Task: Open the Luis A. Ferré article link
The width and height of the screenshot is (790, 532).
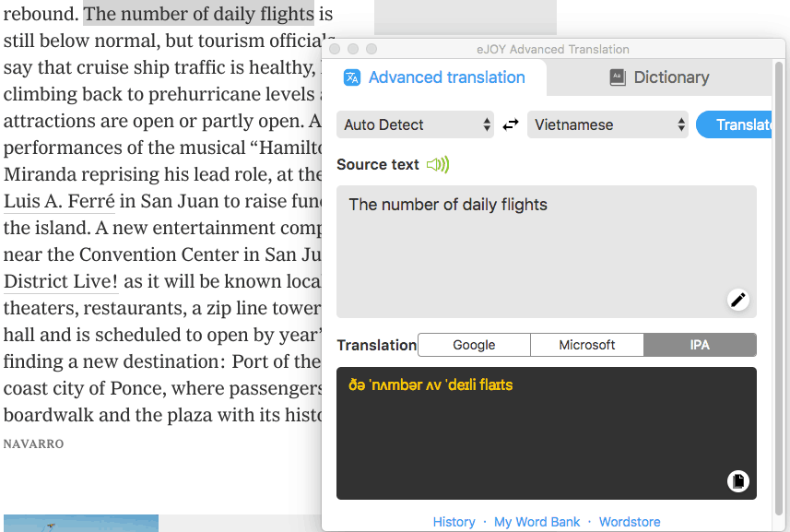Action: click(x=59, y=201)
